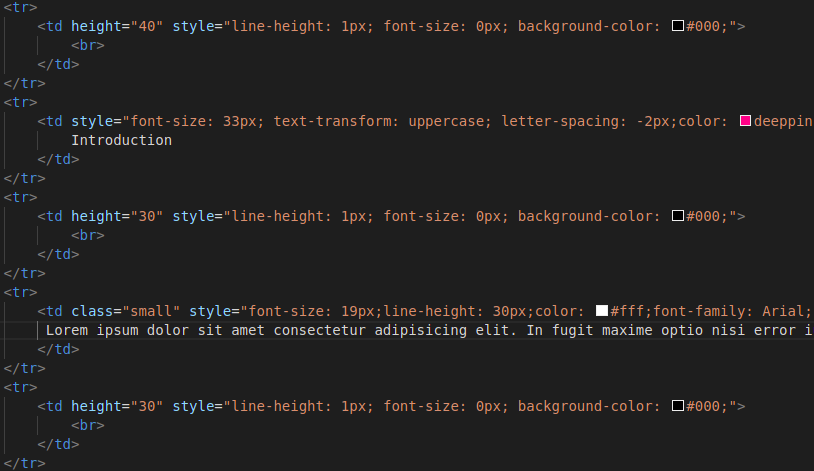Open the deeppink color swatch picker
Screen dimensions: 814x471
click(745, 120)
